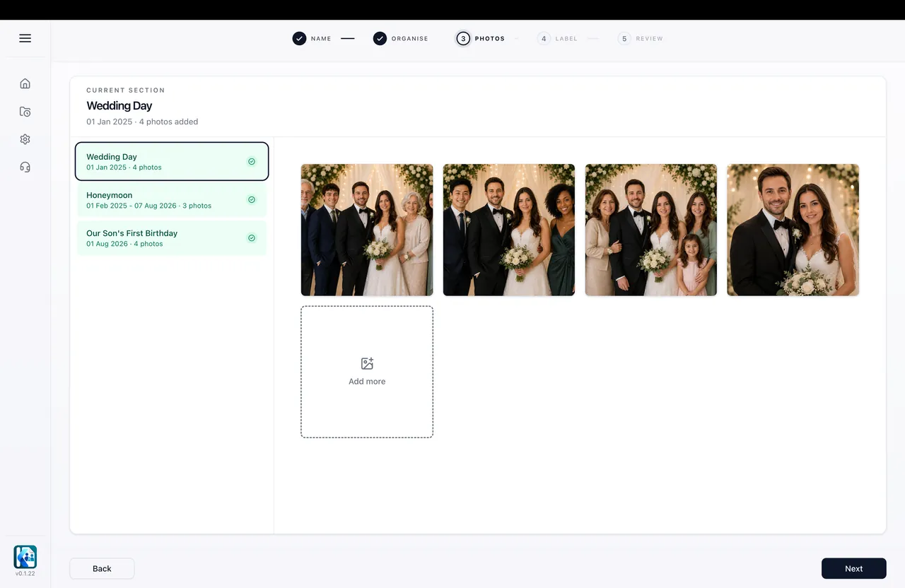Select the Photos step
The height and width of the screenshot is (588, 905).
481,38
